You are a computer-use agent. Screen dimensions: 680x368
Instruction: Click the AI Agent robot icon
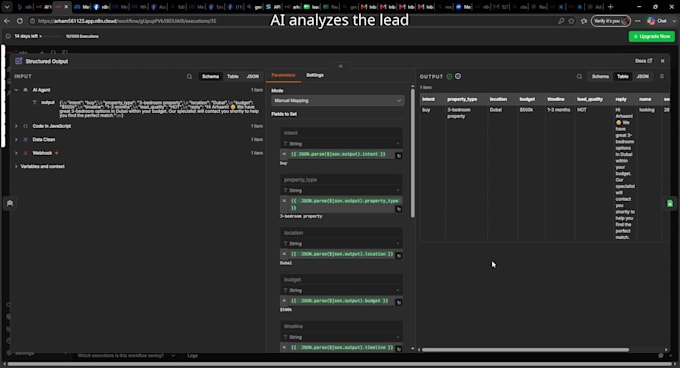coord(26,90)
